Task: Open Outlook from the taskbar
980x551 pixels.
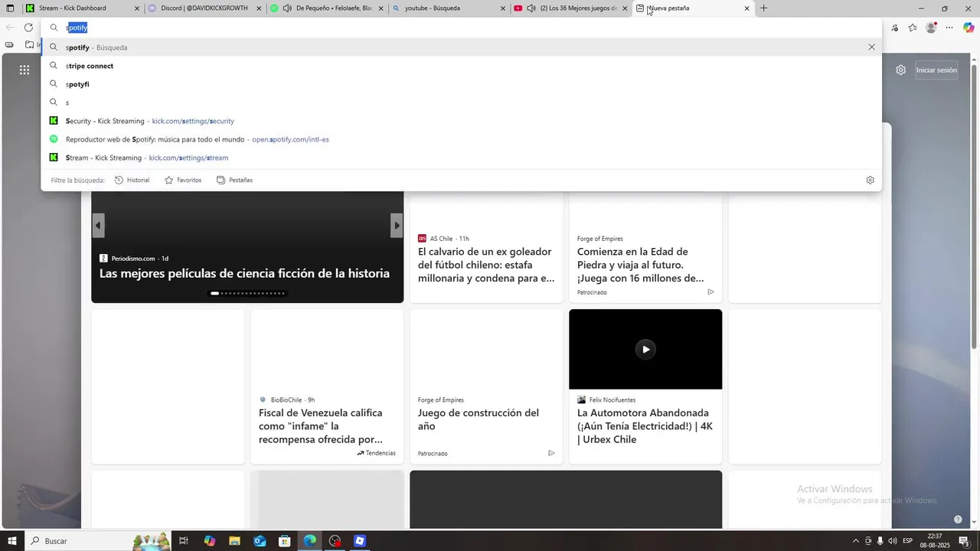Action: (260, 541)
